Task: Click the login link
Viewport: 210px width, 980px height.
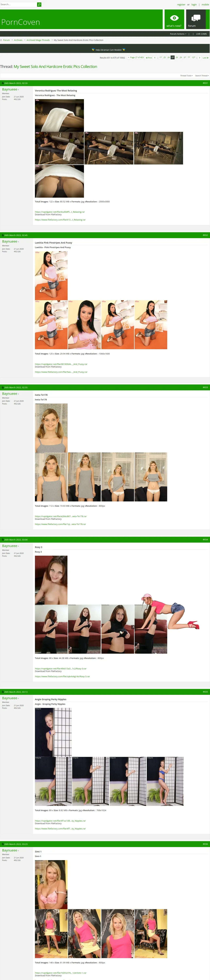Action: pos(194,5)
